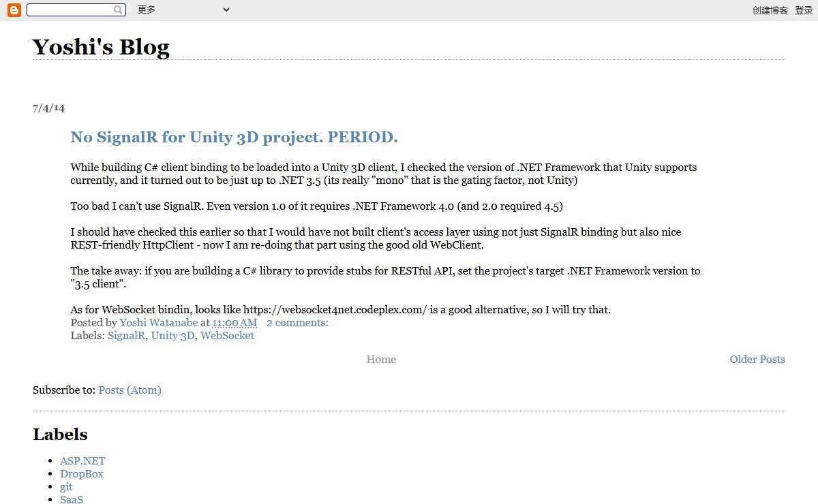Image resolution: width=818 pixels, height=504 pixels.
Task: Open the ASP.NET label in sidebar list
Action: (82, 461)
